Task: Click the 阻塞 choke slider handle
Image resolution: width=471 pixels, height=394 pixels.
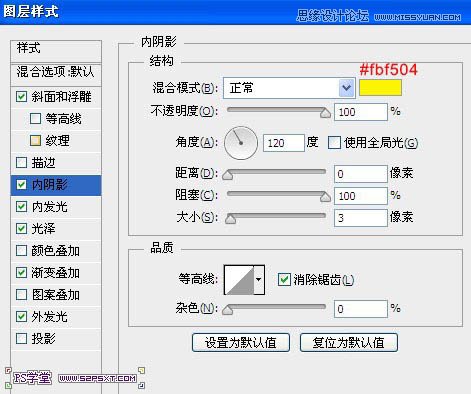Action: point(325,197)
